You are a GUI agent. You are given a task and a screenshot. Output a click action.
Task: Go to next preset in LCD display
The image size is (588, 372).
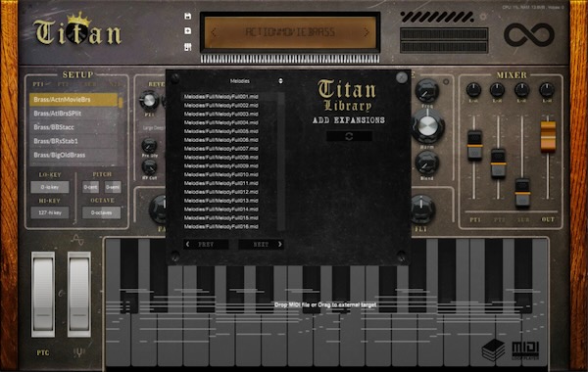[x=367, y=32]
